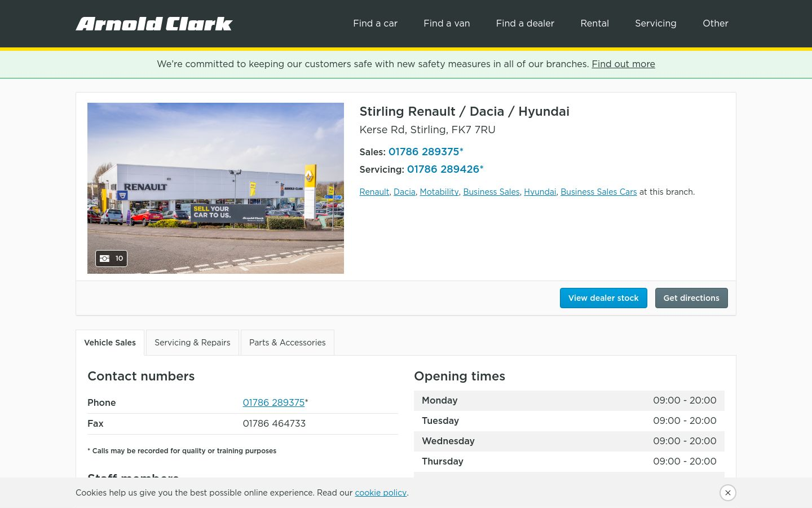The height and width of the screenshot is (508, 812).
Task: Open the Servicing menu
Action: [655, 24]
